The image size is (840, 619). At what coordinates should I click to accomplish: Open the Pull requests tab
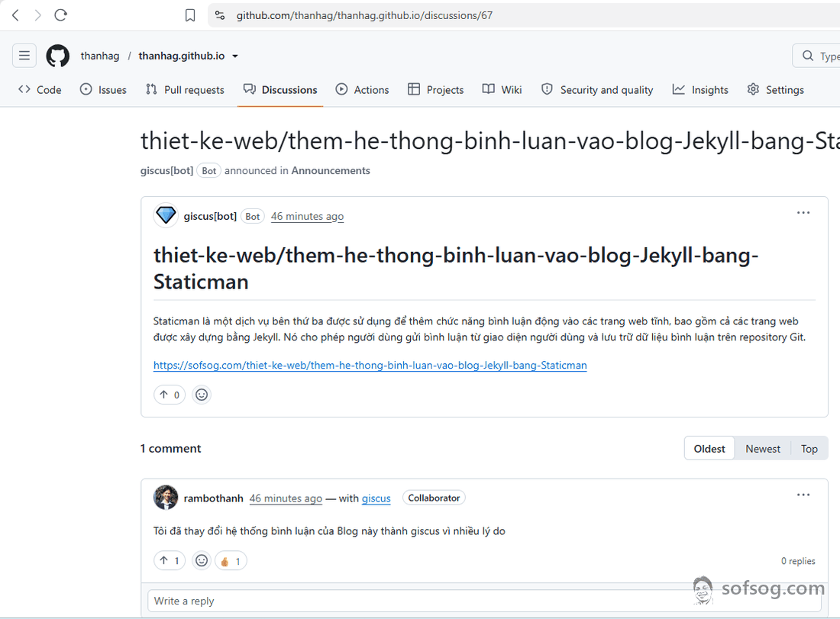tap(185, 89)
